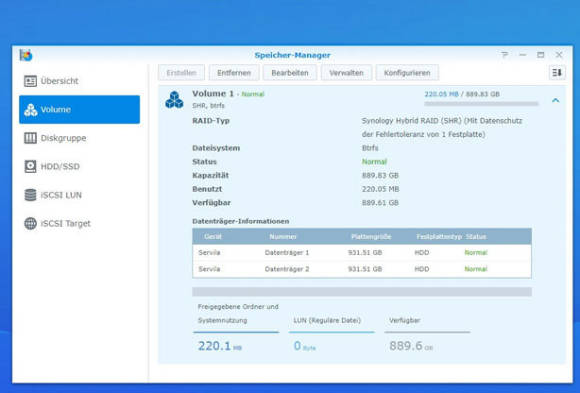Screen dimensions: 580x393
Task: Click the Entfernen button
Action: [234, 73]
